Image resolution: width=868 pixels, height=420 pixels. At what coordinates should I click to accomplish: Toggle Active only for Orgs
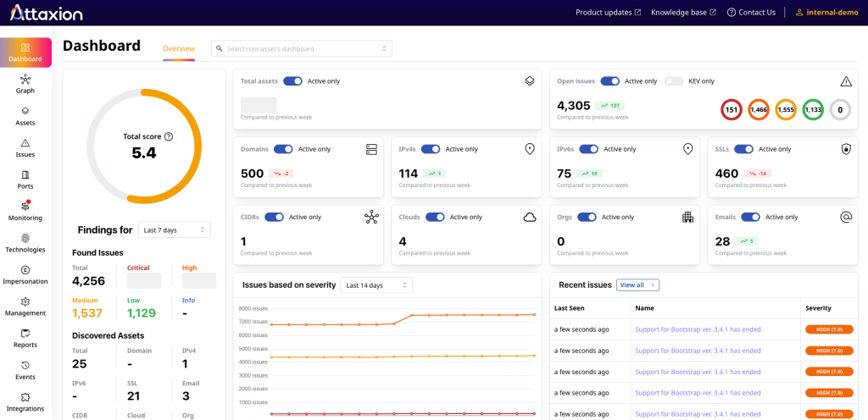point(587,217)
